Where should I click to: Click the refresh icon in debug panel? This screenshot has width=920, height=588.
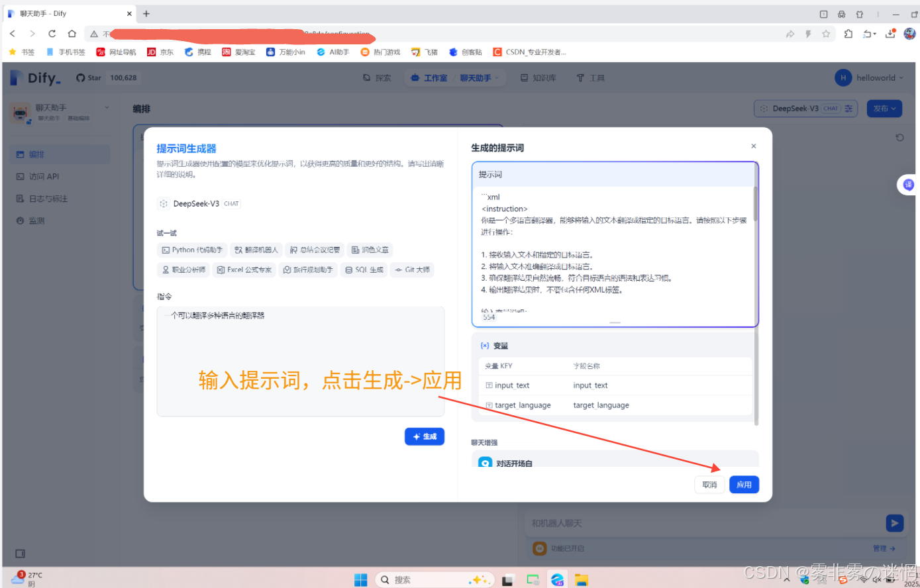pyautogui.click(x=899, y=138)
